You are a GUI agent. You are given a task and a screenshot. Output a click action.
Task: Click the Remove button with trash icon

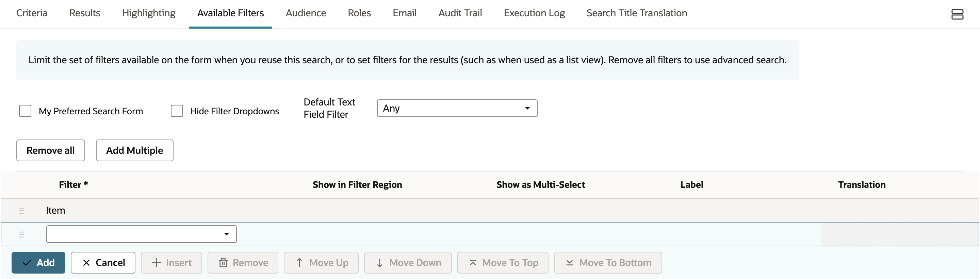pos(243,263)
